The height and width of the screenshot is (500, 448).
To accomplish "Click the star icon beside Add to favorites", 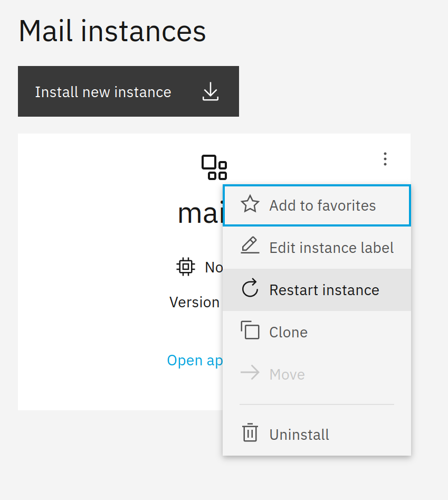I will coord(250,205).
